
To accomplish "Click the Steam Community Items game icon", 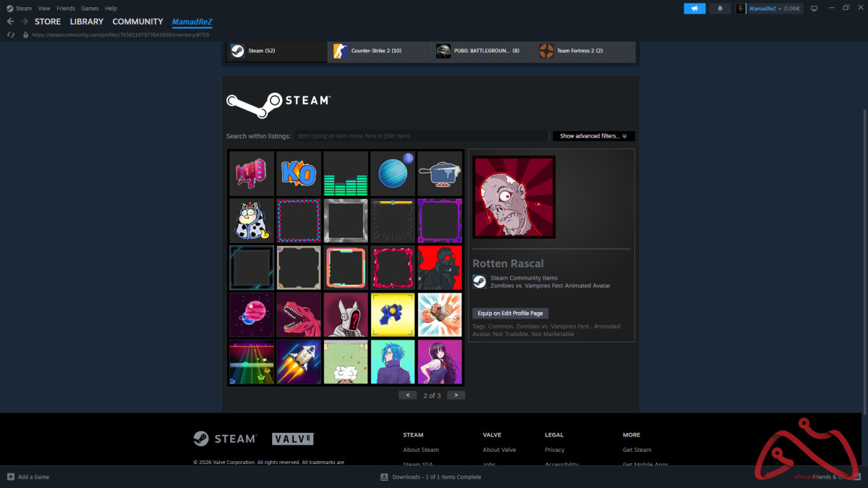I will click(x=479, y=282).
